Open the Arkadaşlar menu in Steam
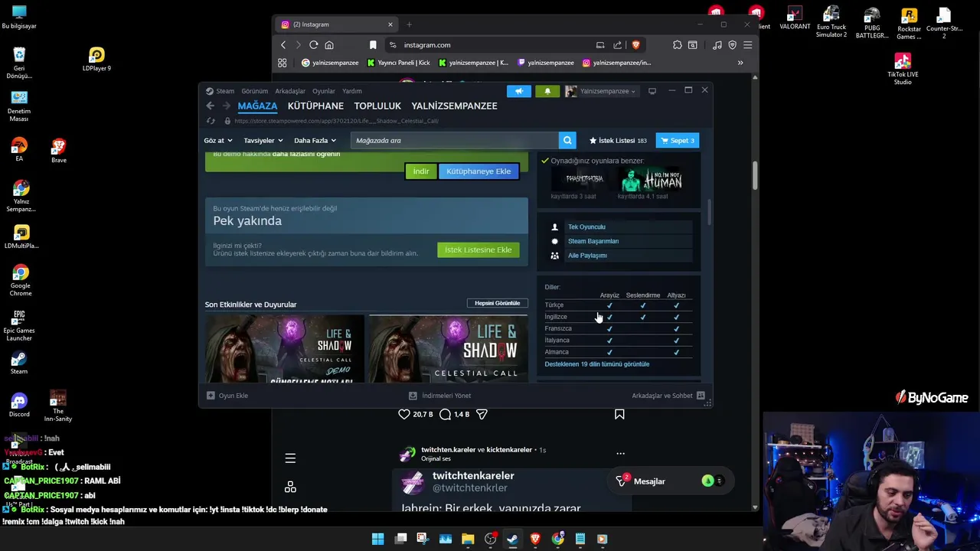The height and width of the screenshot is (551, 980). click(290, 91)
